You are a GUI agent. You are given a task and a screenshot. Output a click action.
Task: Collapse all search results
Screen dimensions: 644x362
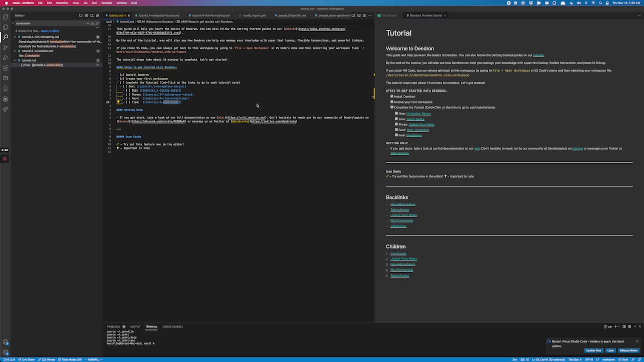pyautogui.click(x=97, y=16)
